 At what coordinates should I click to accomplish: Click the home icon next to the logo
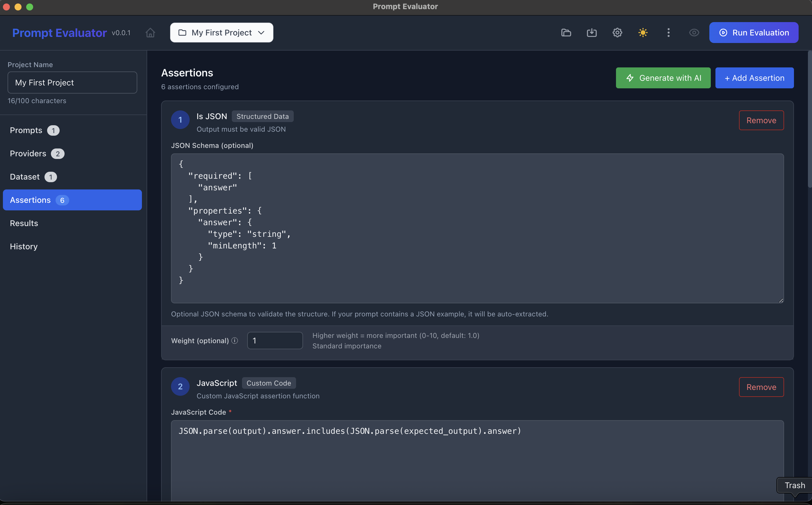[x=150, y=32]
